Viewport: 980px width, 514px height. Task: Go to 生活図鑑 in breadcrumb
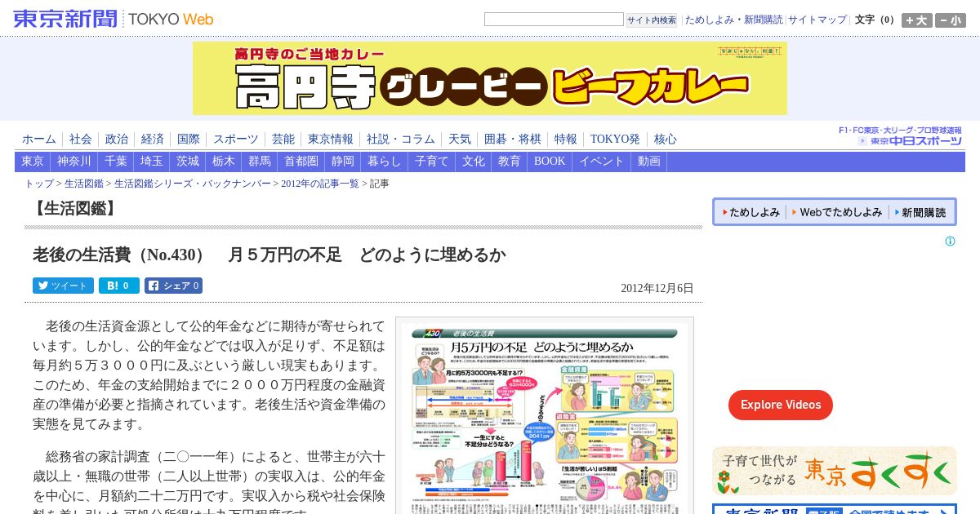[x=84, y=184]
